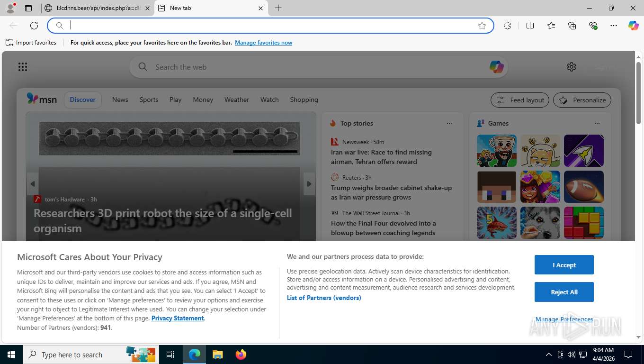Open the volume speaker tray icon
Image resolution: width=644 pixels, height=364 pixels.
(x=571, y=355)
